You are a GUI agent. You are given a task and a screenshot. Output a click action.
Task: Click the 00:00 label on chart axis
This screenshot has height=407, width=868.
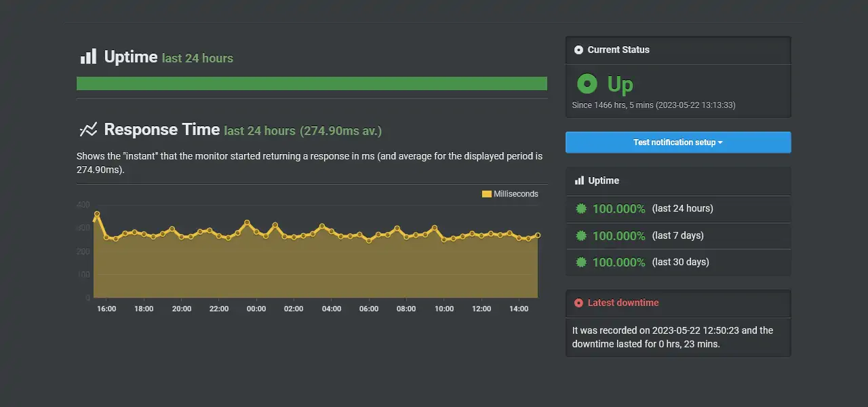(x=256, y=309)
